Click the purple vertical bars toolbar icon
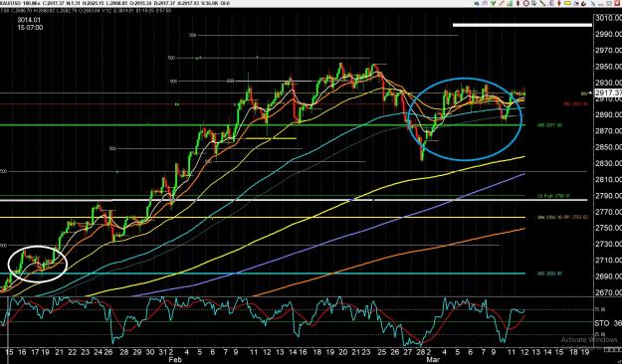 pyautogui.click(x=551, y=3)
